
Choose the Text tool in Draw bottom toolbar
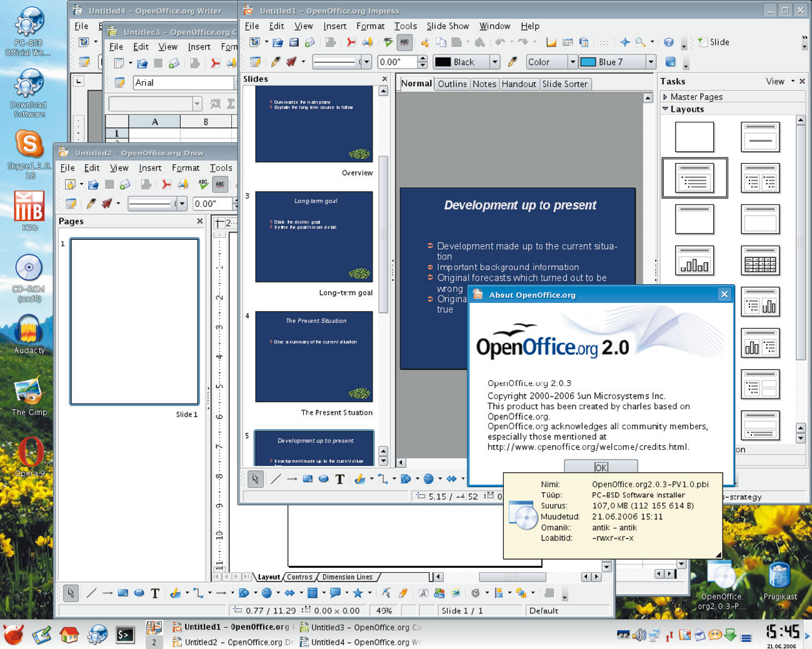click(x=155, y=593)
